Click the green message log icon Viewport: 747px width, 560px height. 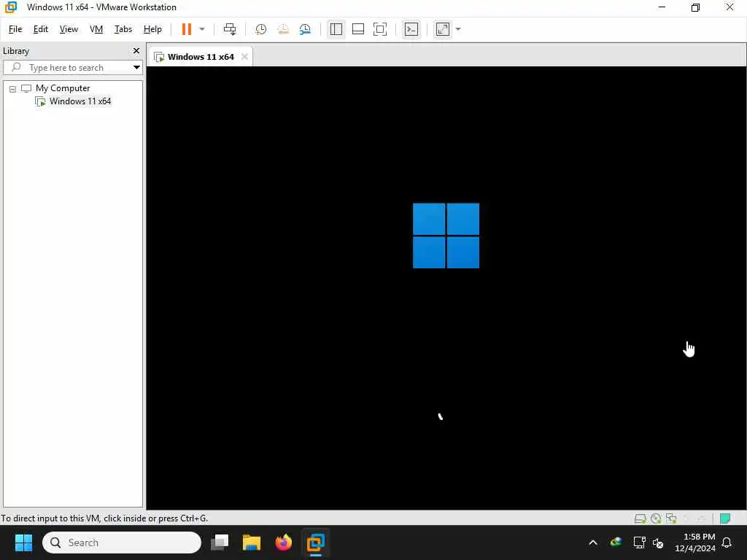725,518
